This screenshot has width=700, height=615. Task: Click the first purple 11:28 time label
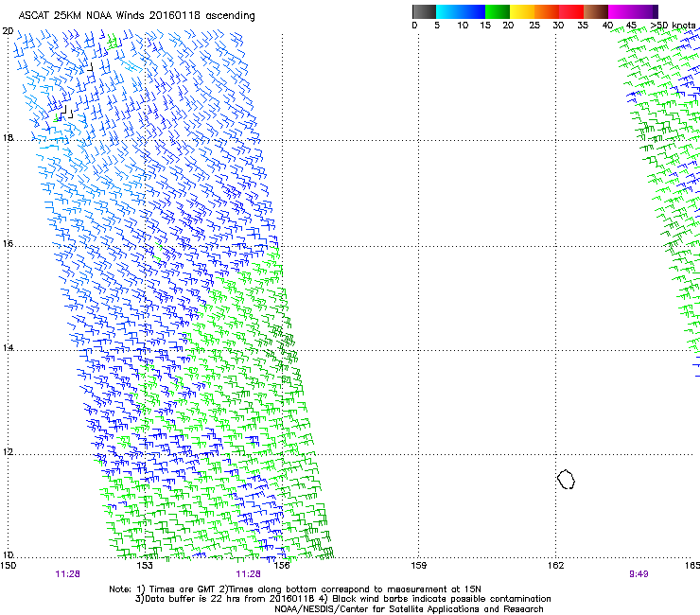68,574
